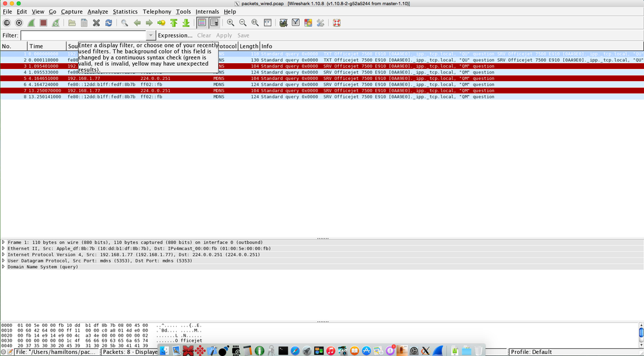Sort by the Length column header

click(x=249, y=46)
